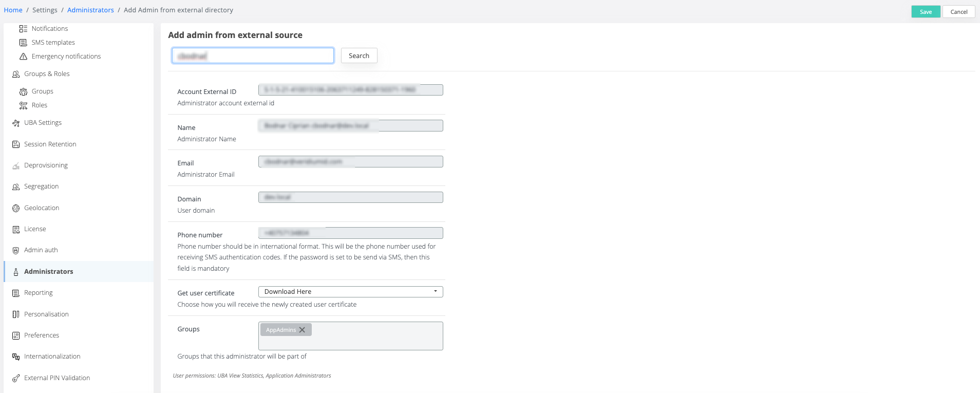Click the Notifications icon in sidebar
Viewport: 980px width, 393px height.
point(23,29)
